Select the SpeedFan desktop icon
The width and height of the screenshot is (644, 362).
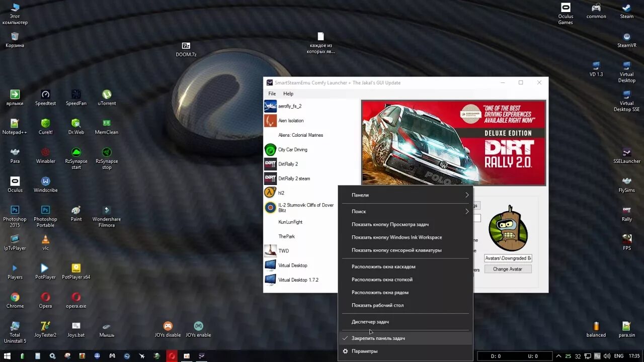76,98
